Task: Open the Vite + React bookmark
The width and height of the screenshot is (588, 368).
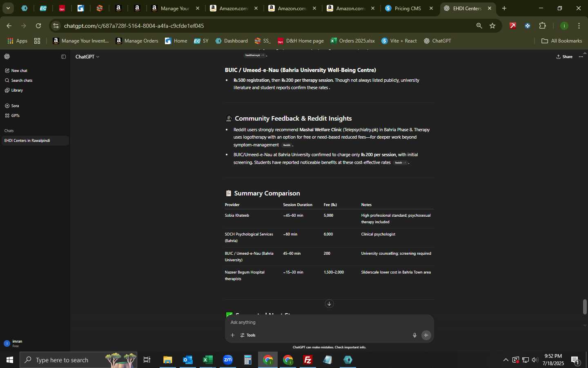Action: [x=399, y=41]
